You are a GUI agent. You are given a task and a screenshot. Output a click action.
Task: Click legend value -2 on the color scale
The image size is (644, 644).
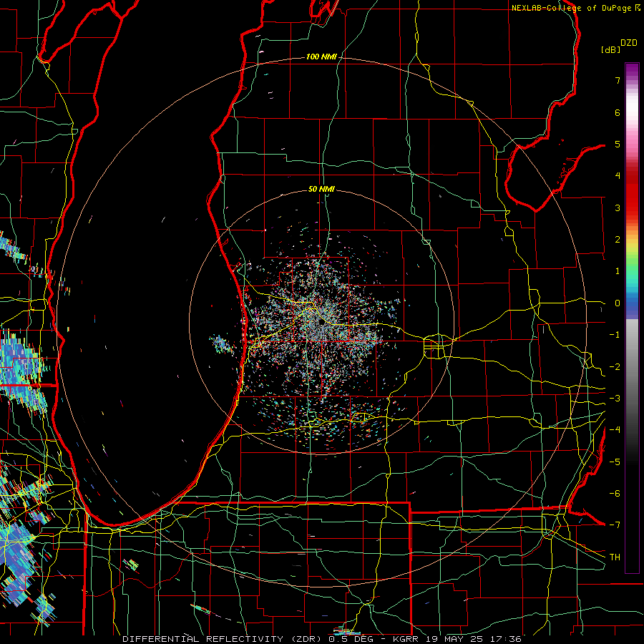click(615, 367)
